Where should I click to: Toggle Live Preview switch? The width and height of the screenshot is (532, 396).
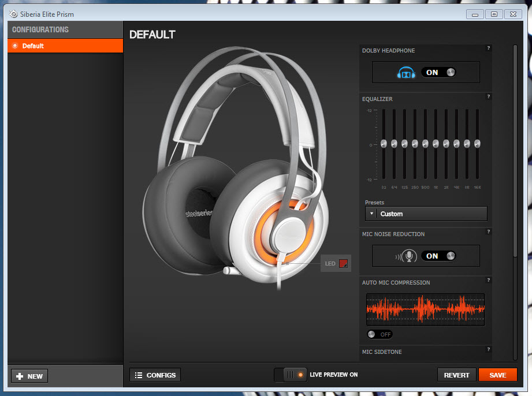coord(291,375)
